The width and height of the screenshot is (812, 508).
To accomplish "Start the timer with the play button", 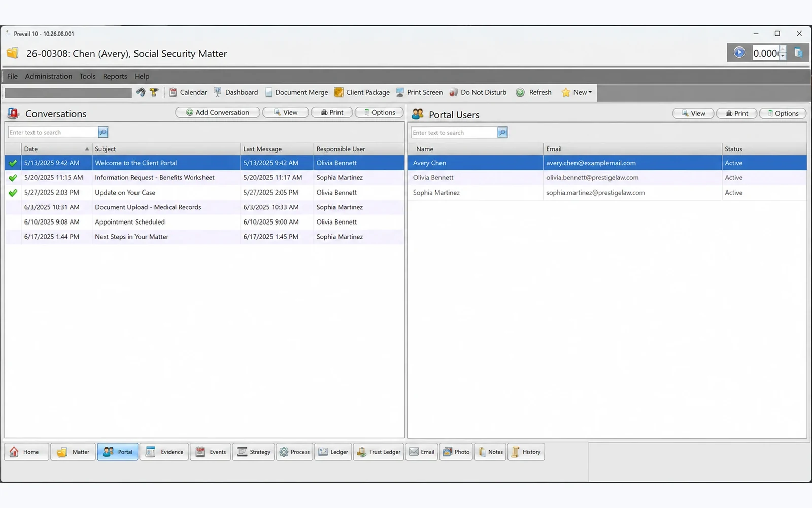I will [x=739, y=53].
